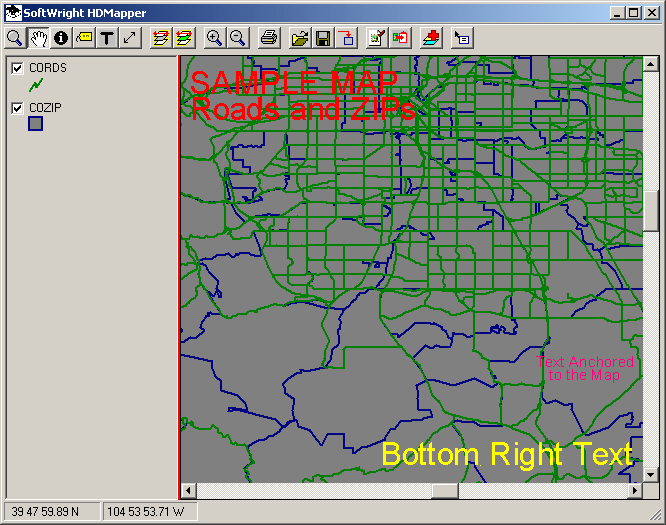Click the horizontal scrollbar left arrow
Image resolution: width=666 pixels, height=525 pixels.
click(x=189, y=491)
